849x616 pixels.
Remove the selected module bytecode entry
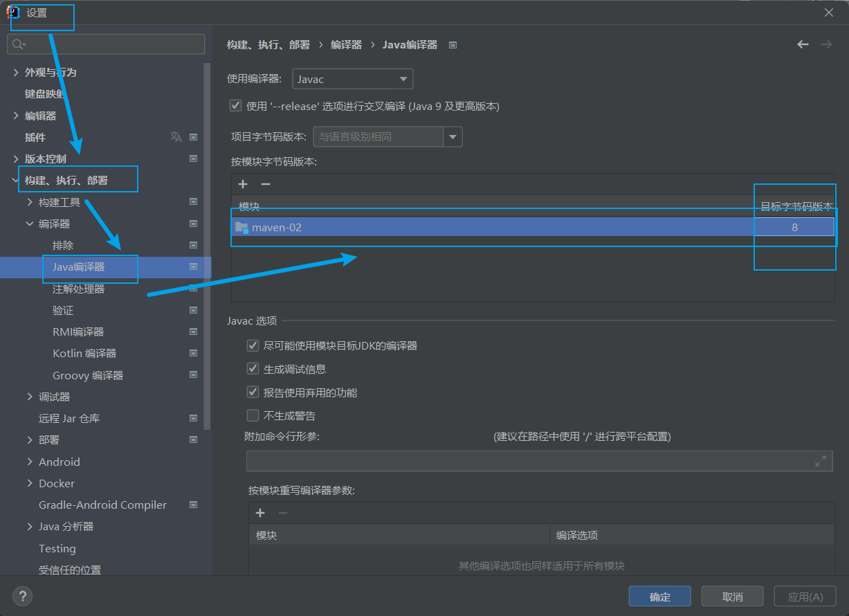[265, 184]
